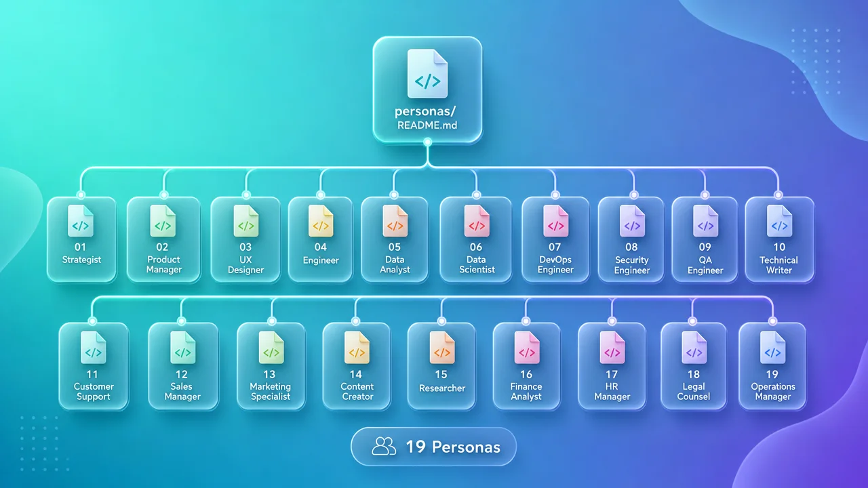The height and width of the screenshot is (488, 868).
Task: Click the people icon in 19 Personas badge
Action: coord(384,446)
